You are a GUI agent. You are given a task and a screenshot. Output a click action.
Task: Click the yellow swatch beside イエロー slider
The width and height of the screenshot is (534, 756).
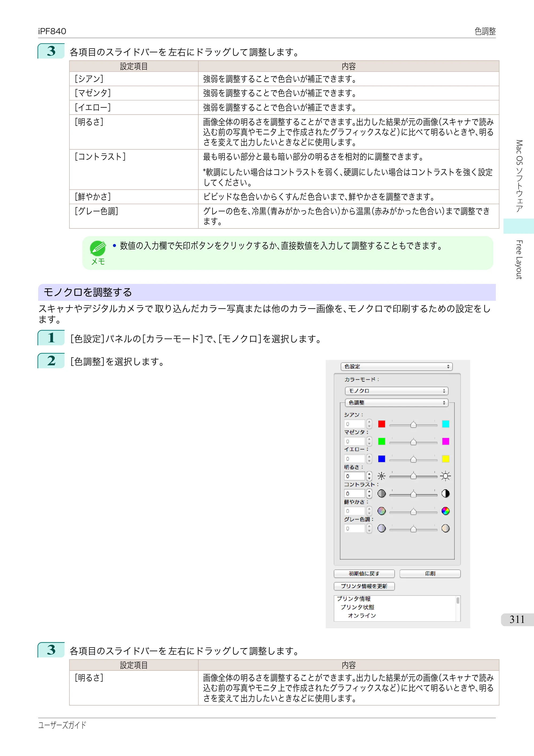[x=446, y=459]
